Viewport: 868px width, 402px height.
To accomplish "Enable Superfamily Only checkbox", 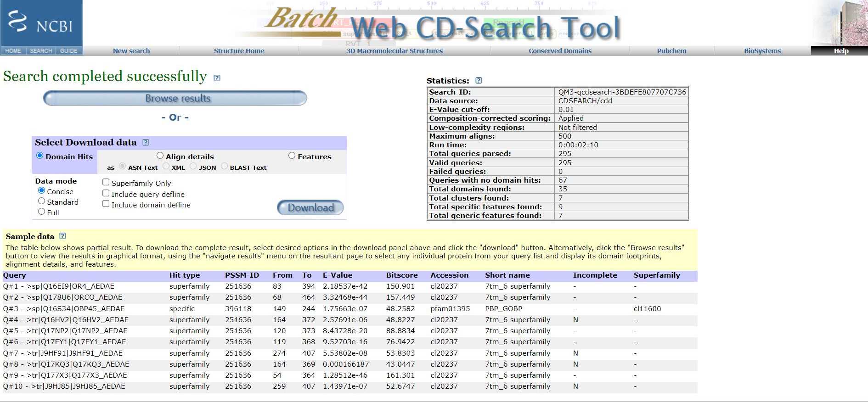I will tap(106, 182).
